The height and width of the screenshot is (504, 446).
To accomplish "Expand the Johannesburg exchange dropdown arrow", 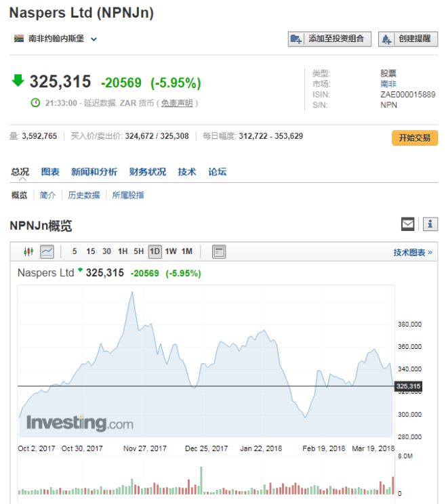I will point(94,39).
